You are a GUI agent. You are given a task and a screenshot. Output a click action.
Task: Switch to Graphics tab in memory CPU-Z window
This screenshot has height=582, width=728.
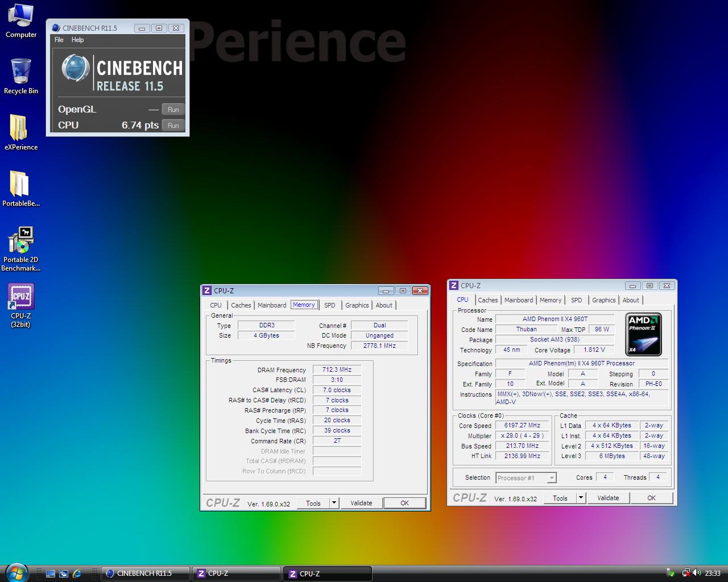pyautogui.click(x=357, y=305)
